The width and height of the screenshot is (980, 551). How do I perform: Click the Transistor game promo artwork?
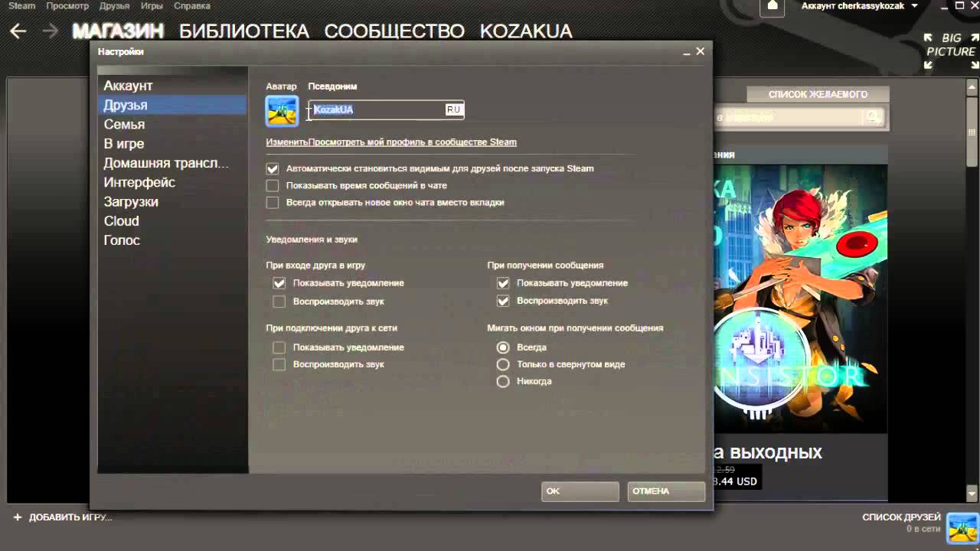(800, 298)
